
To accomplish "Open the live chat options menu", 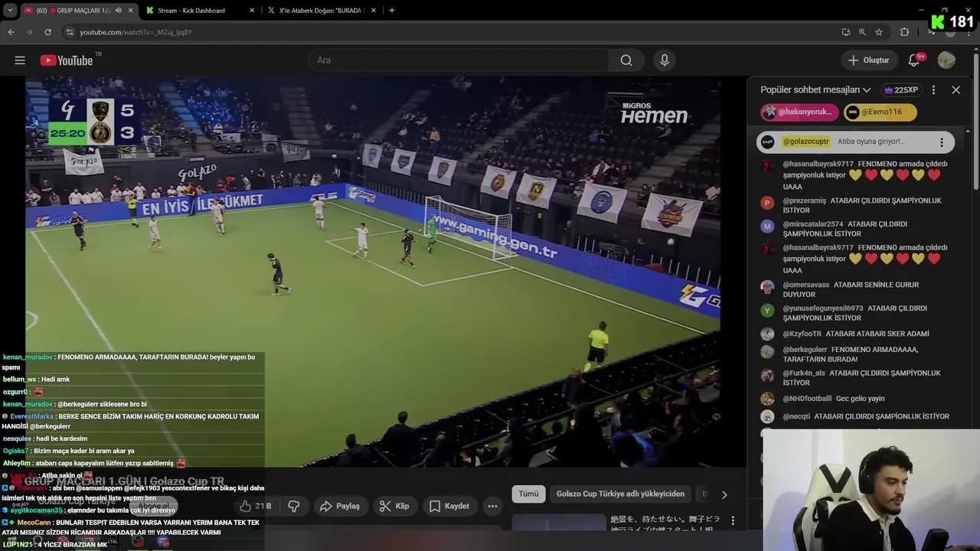I will click(933, 90).
